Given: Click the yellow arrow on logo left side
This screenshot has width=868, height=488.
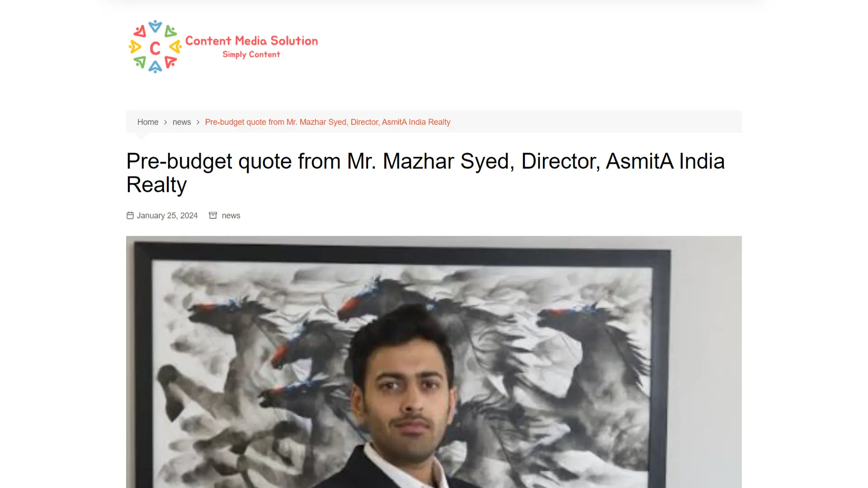Looking at the screenshot, I should coord(135,47).
